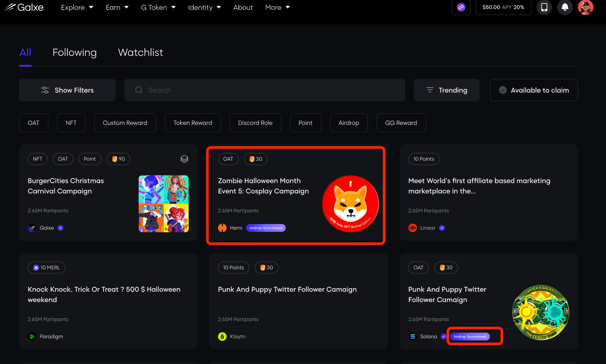
Task: Toggle the Airdrop filter chip
Action: (x=349, y=123)
